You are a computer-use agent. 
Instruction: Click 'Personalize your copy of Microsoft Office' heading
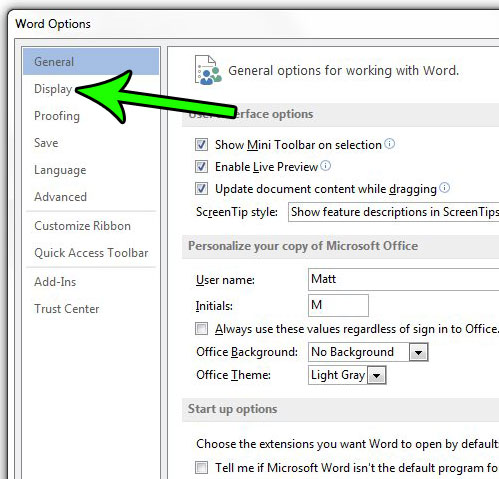(303, 246)
